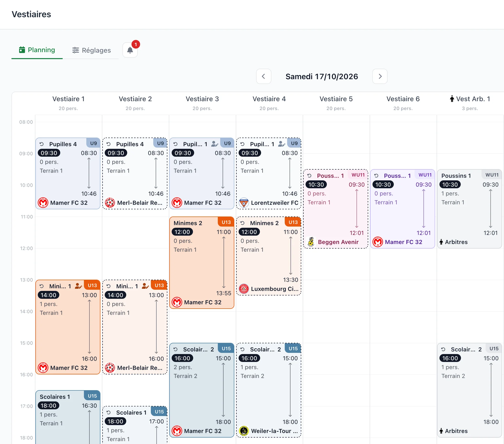504x444 pixels.
Task: Click the referee icon in Vest Arb. 1 header
Action: coord(452,99)
